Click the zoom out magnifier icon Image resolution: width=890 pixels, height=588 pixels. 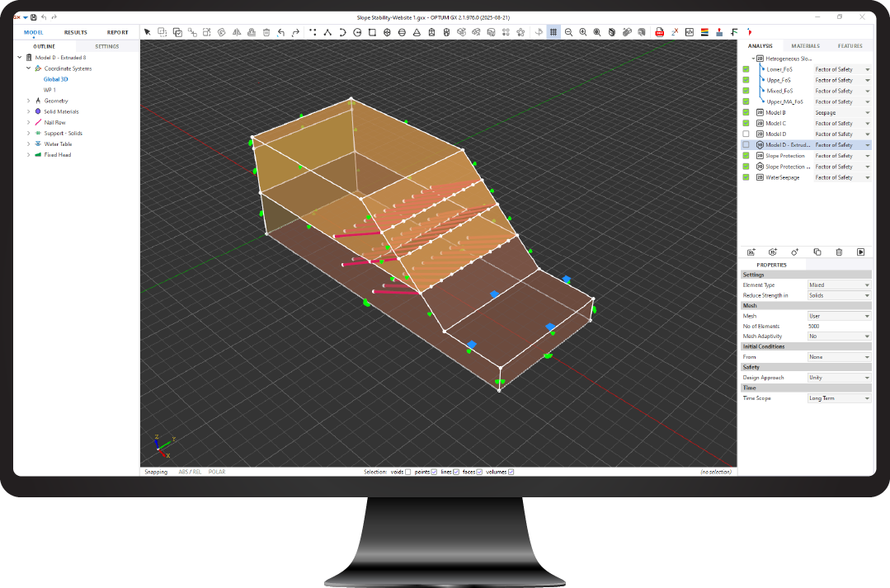click(568, 32)
